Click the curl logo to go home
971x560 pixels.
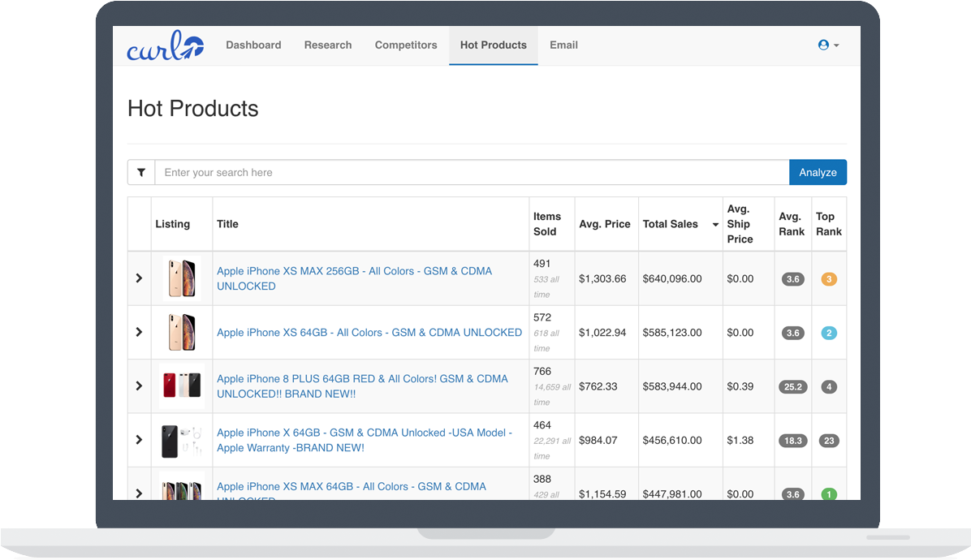(x=164, y=46)
